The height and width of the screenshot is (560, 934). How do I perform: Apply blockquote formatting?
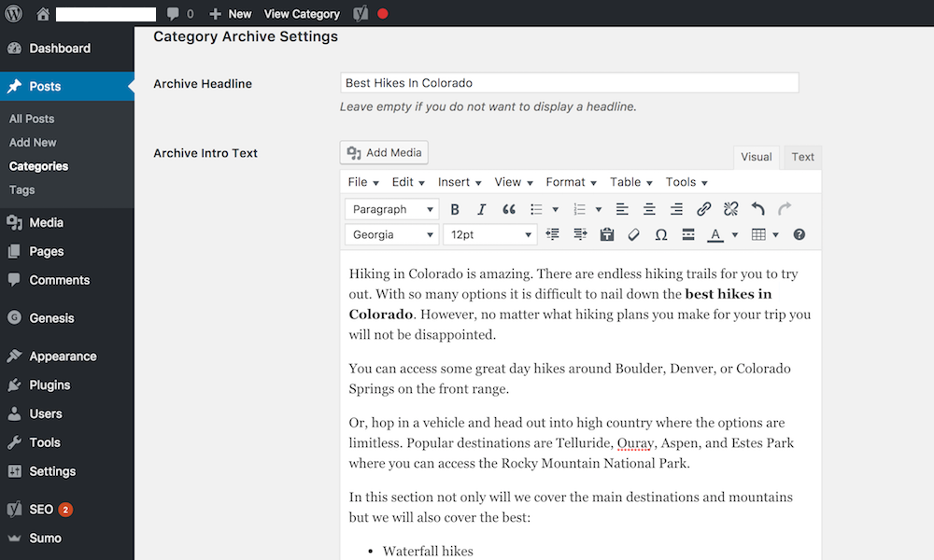click(x=509, y=209)
